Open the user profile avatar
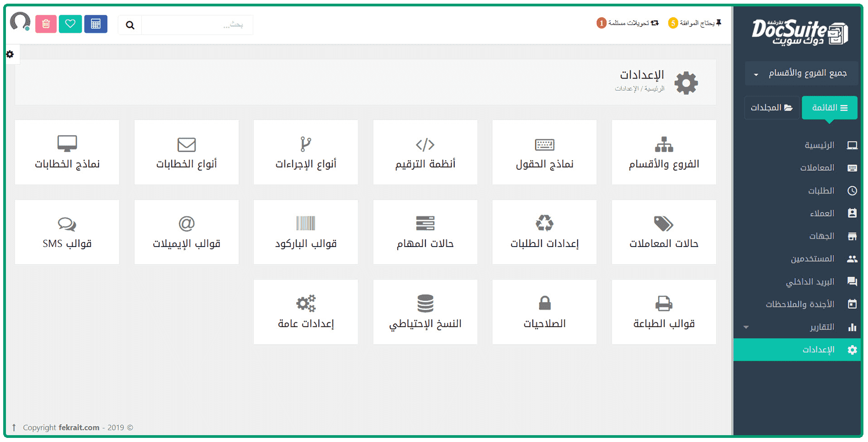Screen dimensions: 868x442 20,22
